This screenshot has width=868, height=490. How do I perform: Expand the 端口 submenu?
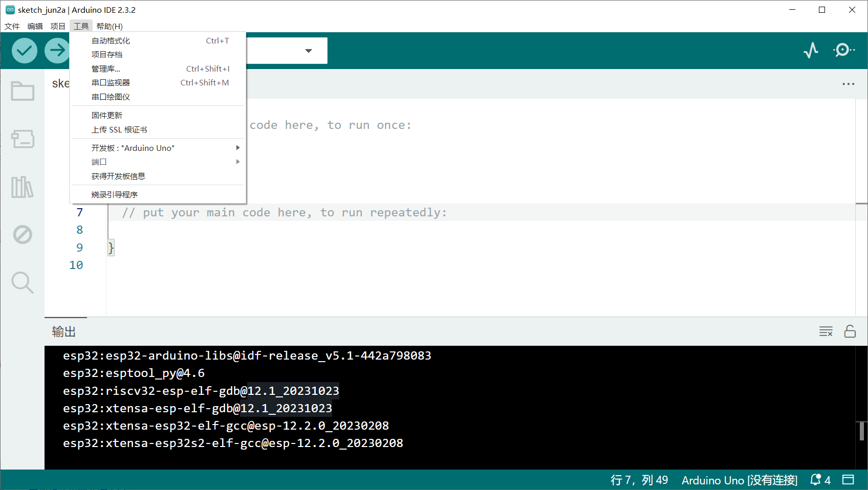[x=158, y=162]
